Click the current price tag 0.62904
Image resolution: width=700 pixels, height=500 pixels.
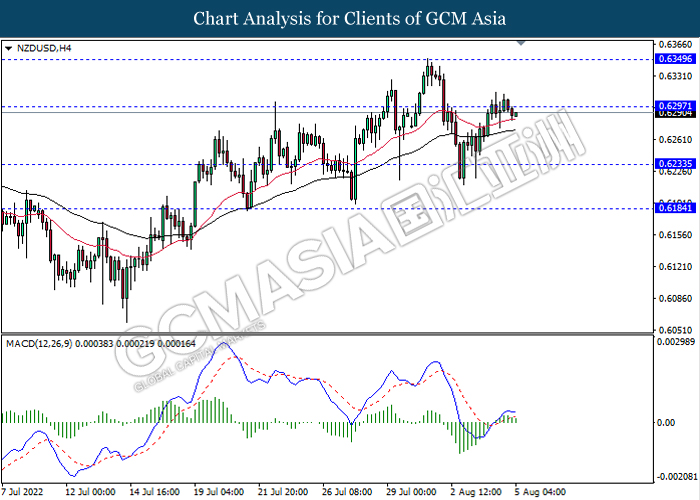coord(675,114)
